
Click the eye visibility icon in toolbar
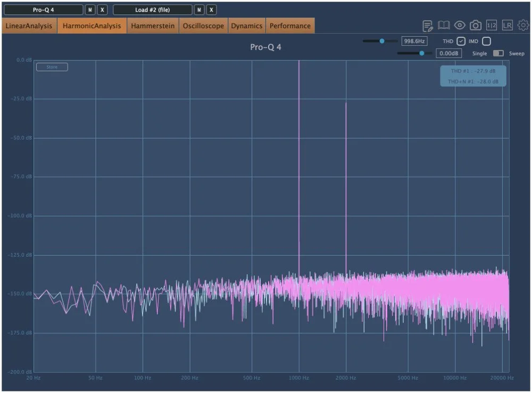point(460,24)
